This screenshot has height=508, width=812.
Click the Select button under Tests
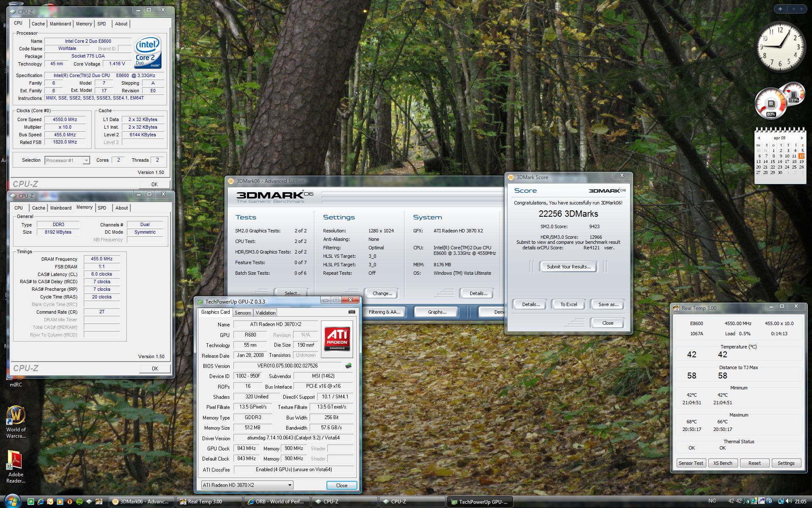tap(292, 293)
